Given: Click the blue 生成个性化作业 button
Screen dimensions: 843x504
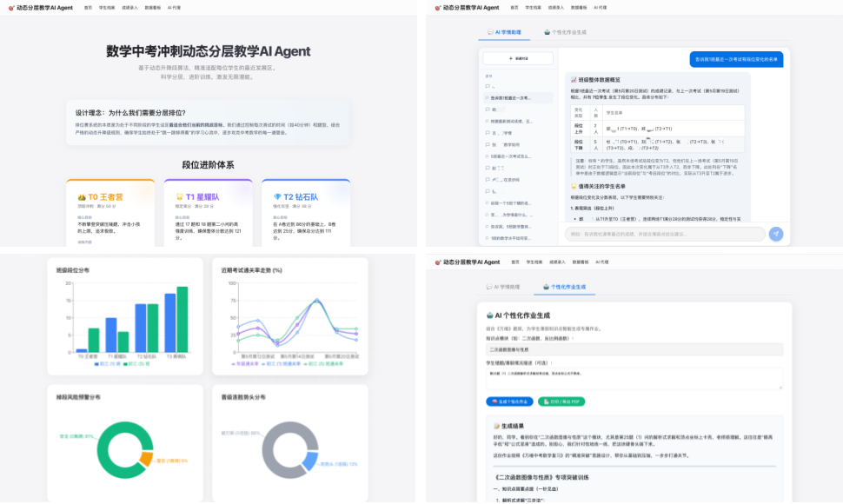Looking at the screenshot, I should click(509, 401).
